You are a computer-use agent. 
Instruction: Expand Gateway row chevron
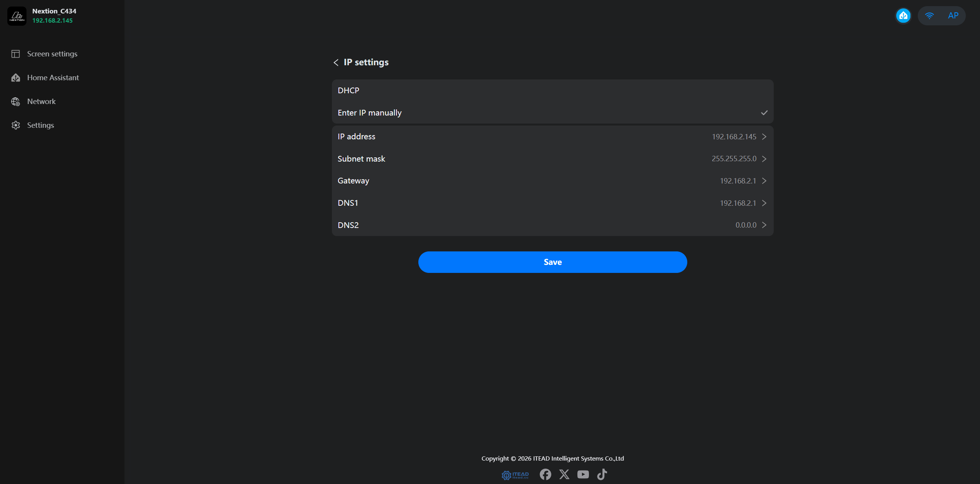click(x=764, y=181)
